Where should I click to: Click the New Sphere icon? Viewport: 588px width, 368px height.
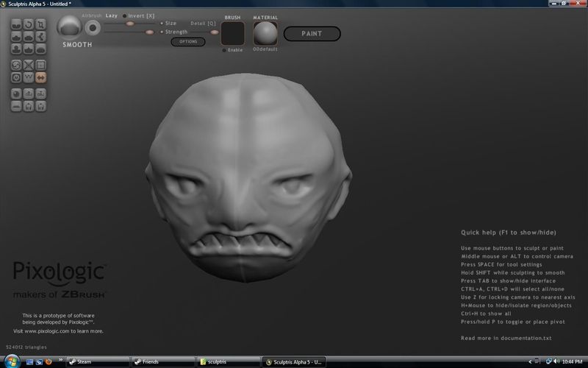coord(16,94)
